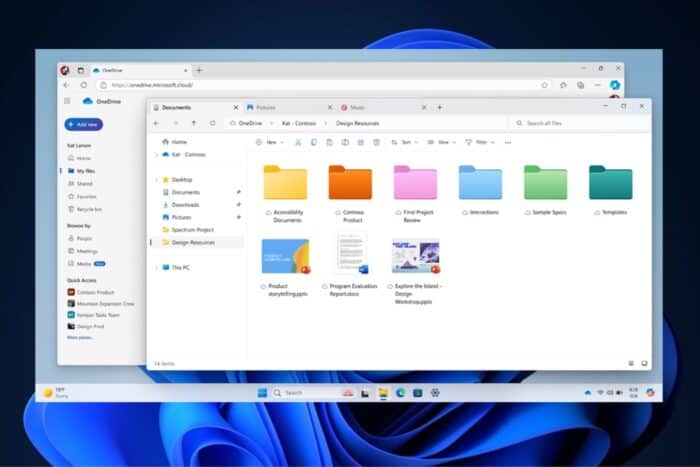
Task: Click the taskbar Search box
Action: (x=306, y=393)
